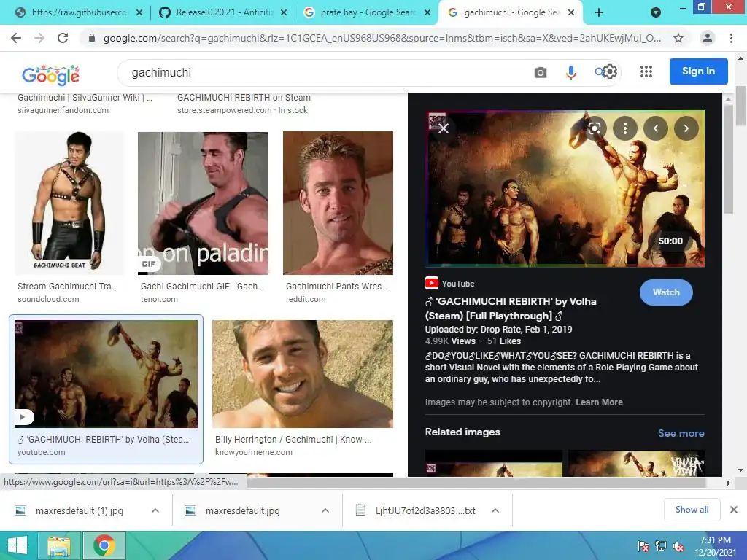Image resolution: width=747 pixels, height=560 pixels.
Task: Click the Learn More copyright link
Action: tap(599, 402)
